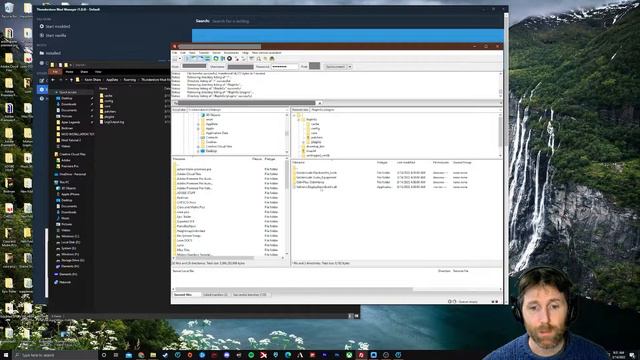The width and height of the screenshot is (640, 360).
Task: Select patchers folder in FileZilla remote tree
Action: point(316,138)
